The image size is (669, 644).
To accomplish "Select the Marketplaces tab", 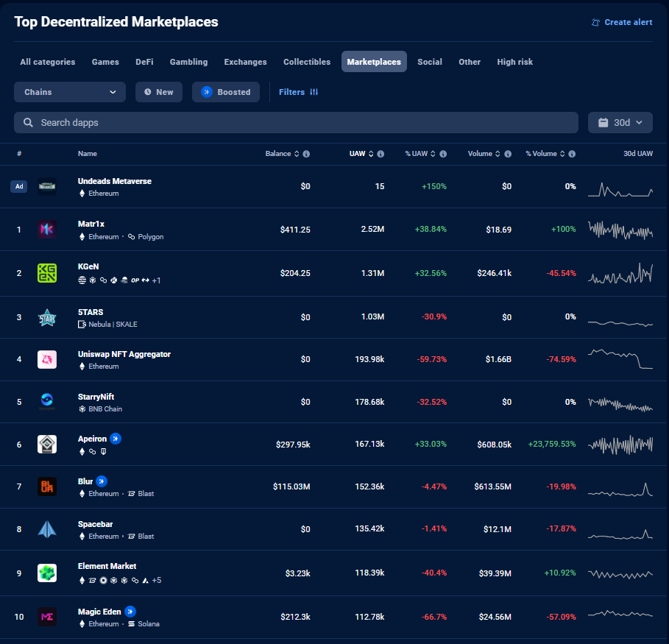I will click(374, 62).
